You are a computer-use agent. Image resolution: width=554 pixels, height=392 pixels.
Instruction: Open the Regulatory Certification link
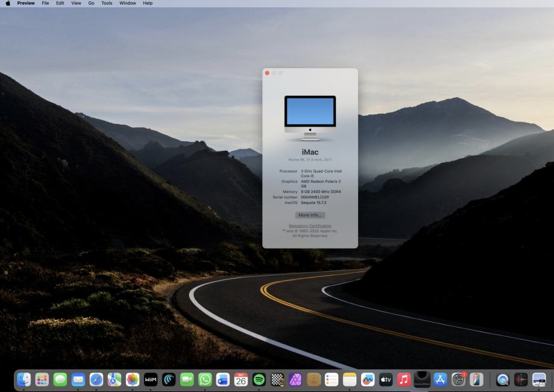(x=310, y=226)
